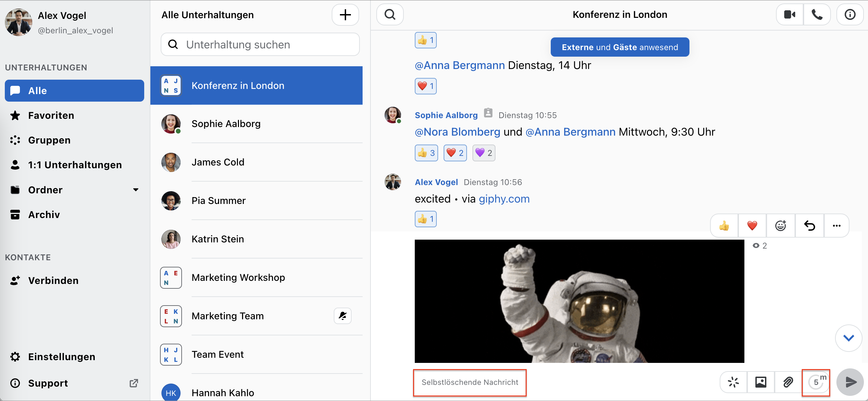Toggle thumbs up 3 reaction
Image resolution: width=868 pixels, height=401 pixels.
tap(426, 153)
